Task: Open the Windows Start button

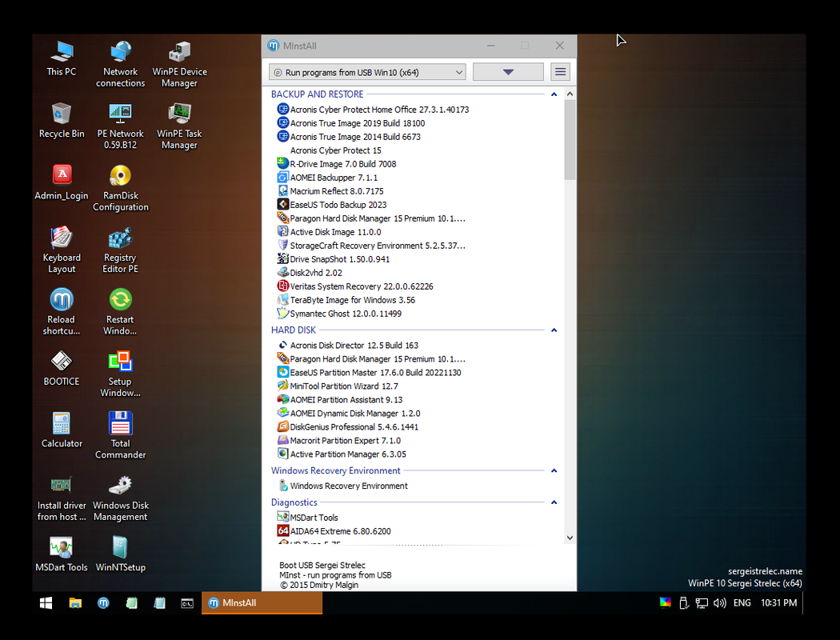Action: click(46, 603)
